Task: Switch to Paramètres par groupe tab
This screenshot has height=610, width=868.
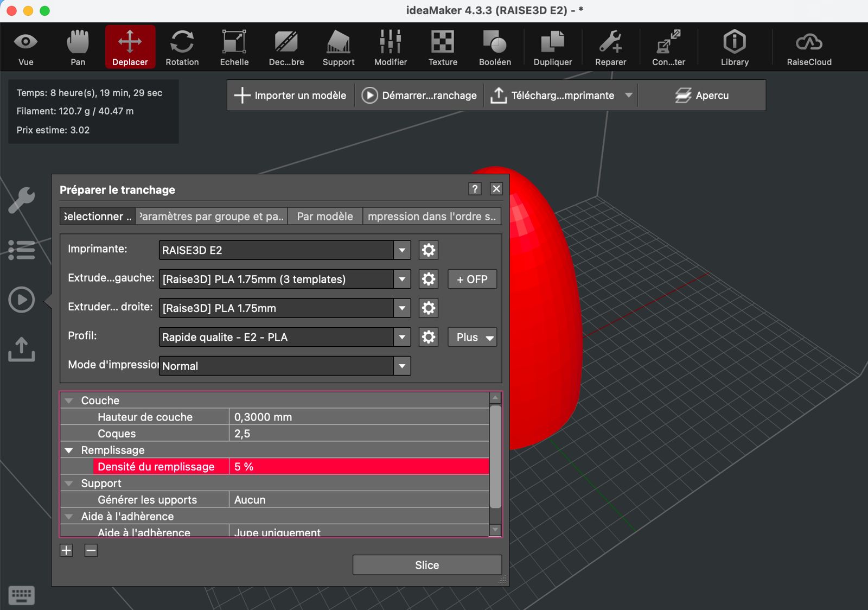Action: pyautogui.click(x=212, y=216)
